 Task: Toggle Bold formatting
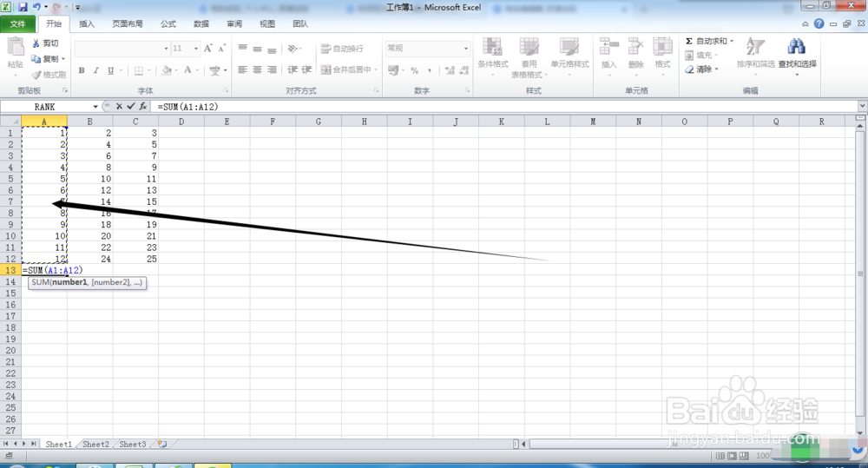coord(82,70)
